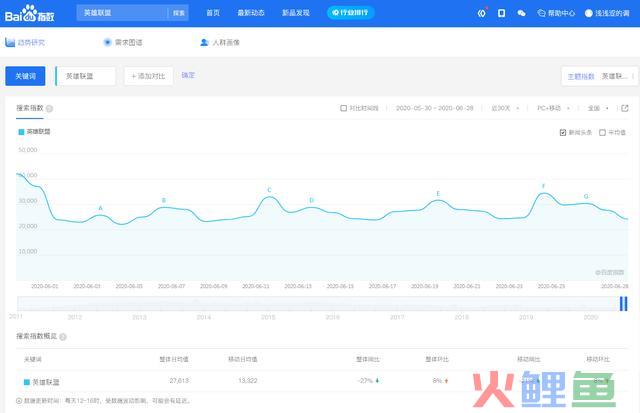Click the 整体环比 column header

437,360
